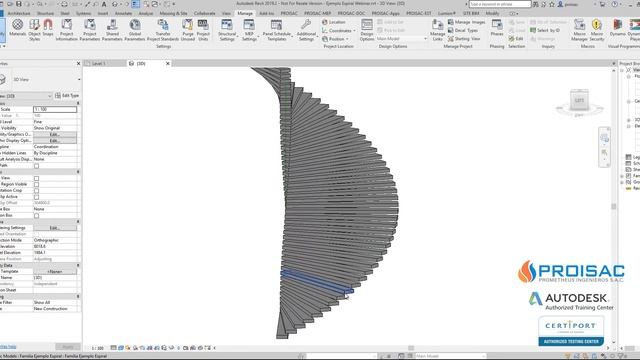Click Edit for Visibility/Graphics Overrides
640x360 pixels.
click(x=55, y=134)
